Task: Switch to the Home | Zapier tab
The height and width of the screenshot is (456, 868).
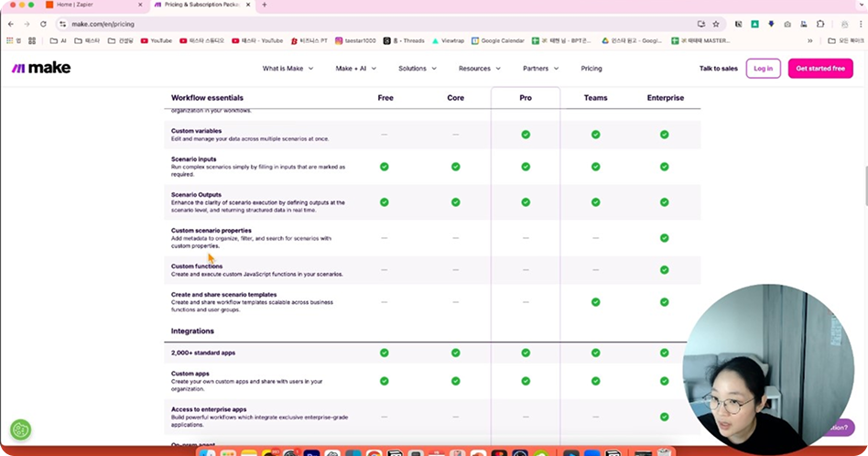Action: tap(78, 5)
